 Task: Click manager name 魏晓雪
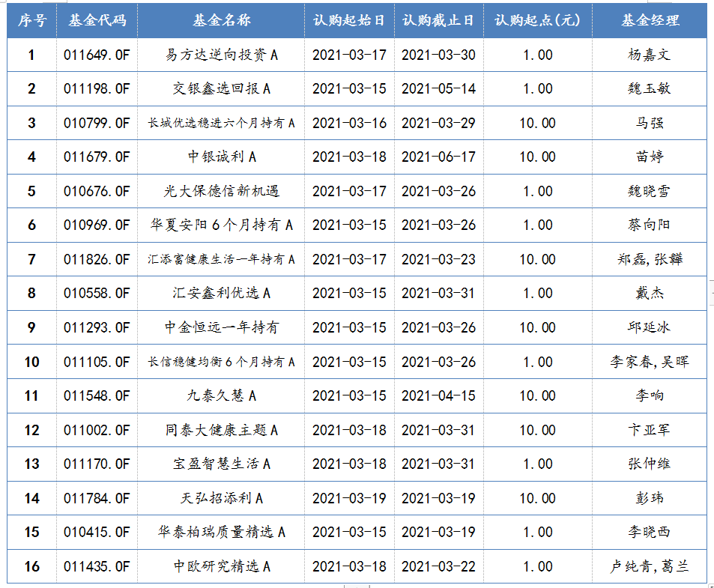click(650, 191)
